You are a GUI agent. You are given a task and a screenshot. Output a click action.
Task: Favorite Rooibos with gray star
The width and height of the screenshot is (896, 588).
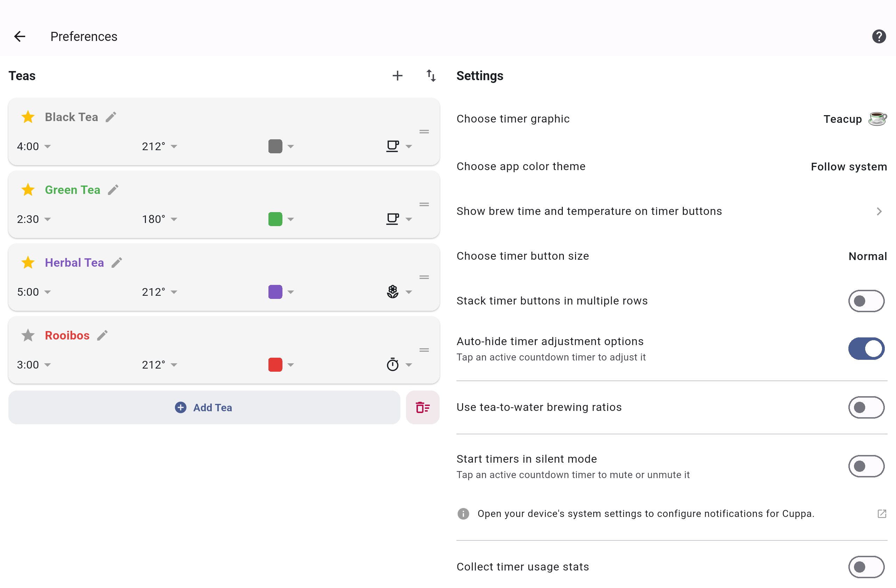[28, 335]
